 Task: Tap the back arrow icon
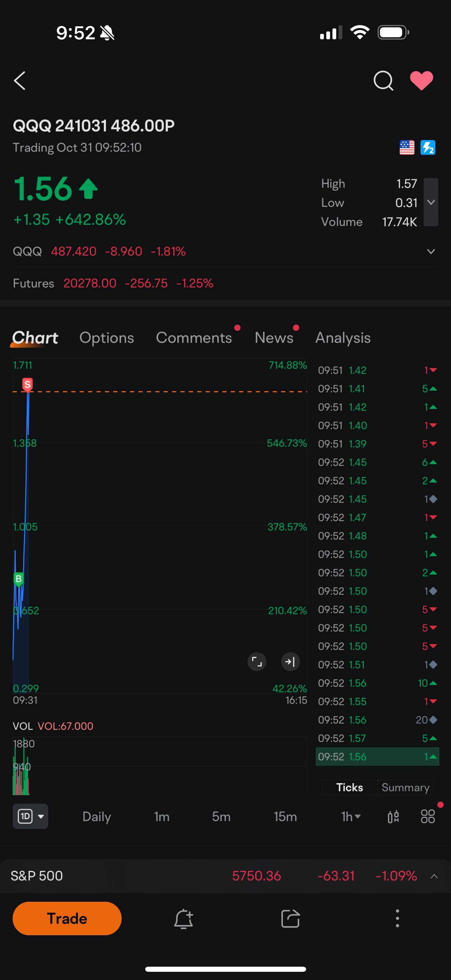tap(20, 81)
